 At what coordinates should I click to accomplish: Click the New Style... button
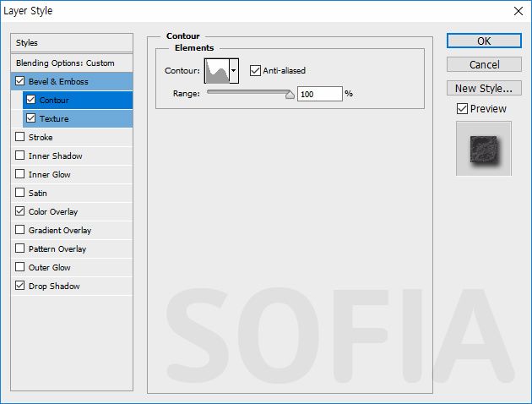click(x=484, y=88)
